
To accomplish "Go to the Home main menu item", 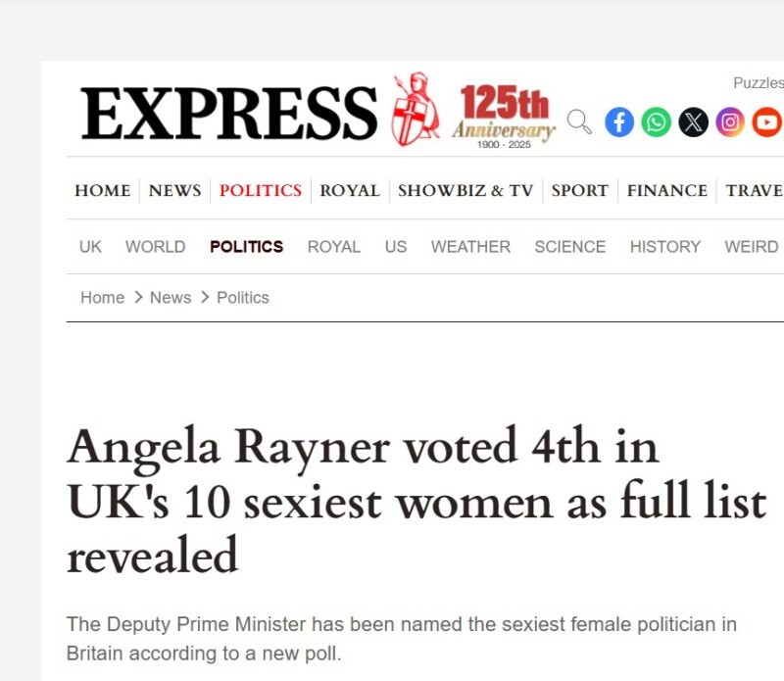I will coord(103,190).
